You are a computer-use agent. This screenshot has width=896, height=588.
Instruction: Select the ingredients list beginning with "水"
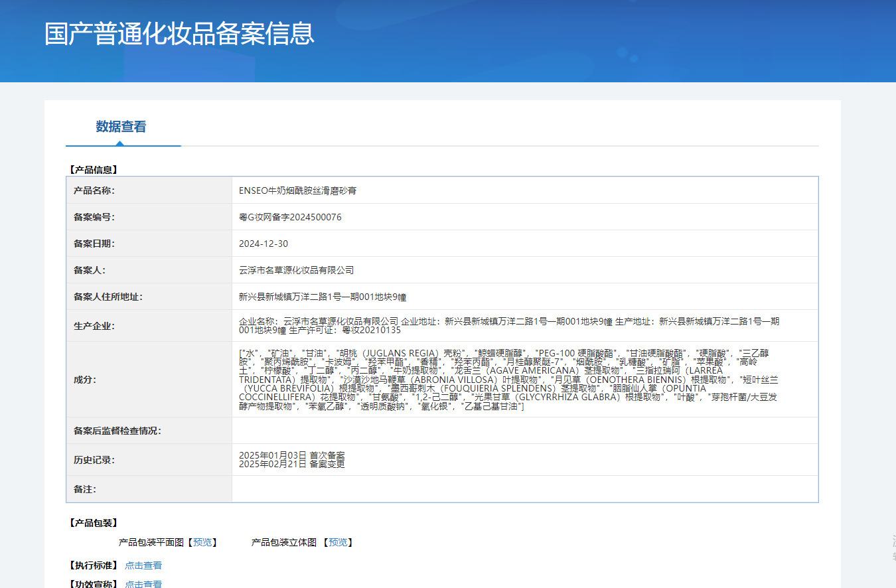508,380
